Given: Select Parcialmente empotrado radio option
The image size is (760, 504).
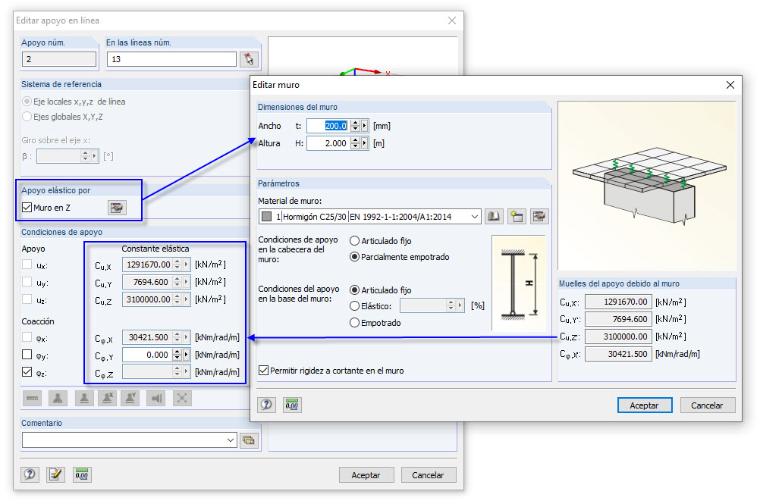Looking at the screenshot, I should (354, 257).
